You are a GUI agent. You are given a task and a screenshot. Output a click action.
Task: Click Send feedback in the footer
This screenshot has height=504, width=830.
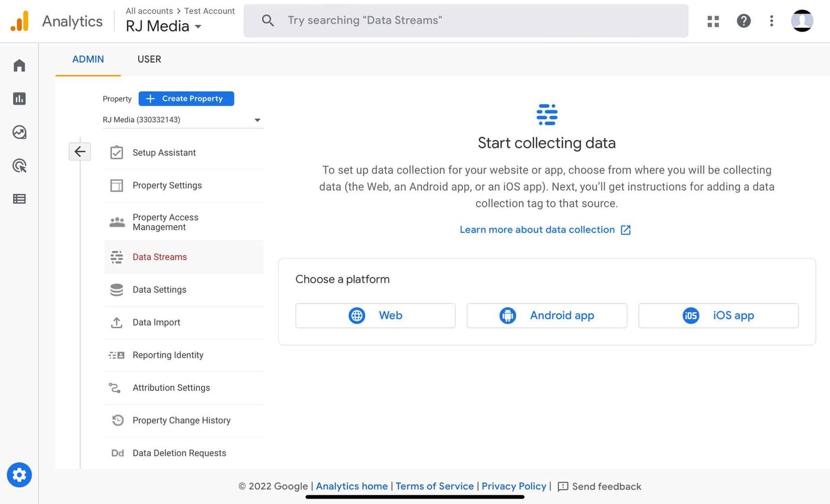[599, 487]
